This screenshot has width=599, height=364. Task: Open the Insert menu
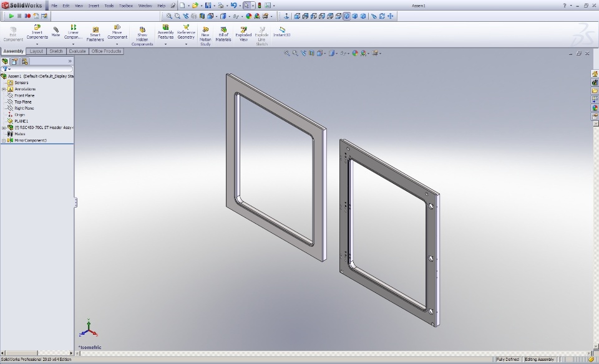pos(94,6)
